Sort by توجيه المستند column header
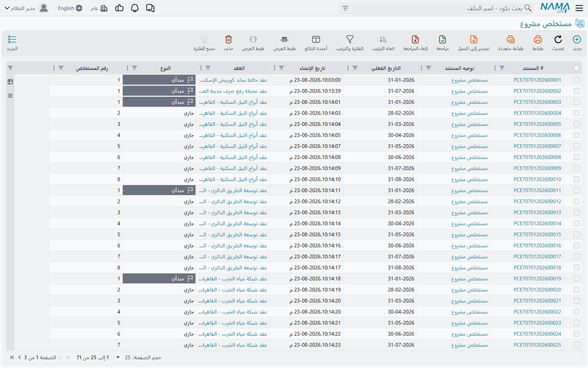The image size is (588, 368). click(459, 68)
